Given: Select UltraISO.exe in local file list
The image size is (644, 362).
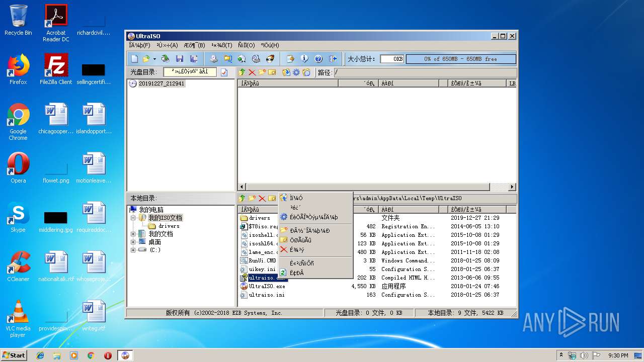Looking at the screenshot, I should 267,286.
